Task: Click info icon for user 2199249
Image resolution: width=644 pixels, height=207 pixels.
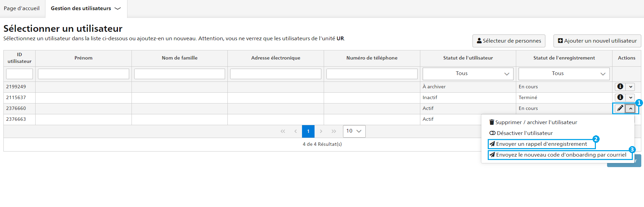Action: pyautogui.click(x=620, y=87)
